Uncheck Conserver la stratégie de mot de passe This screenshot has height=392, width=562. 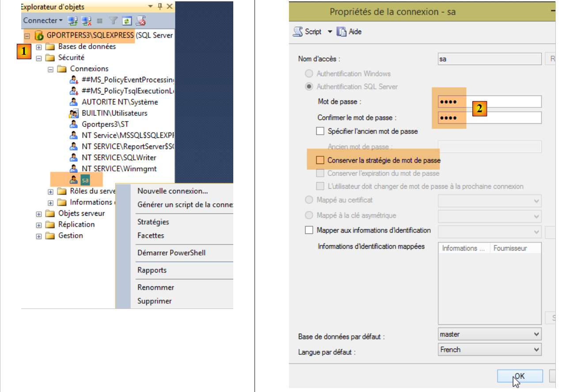point(320,160)
